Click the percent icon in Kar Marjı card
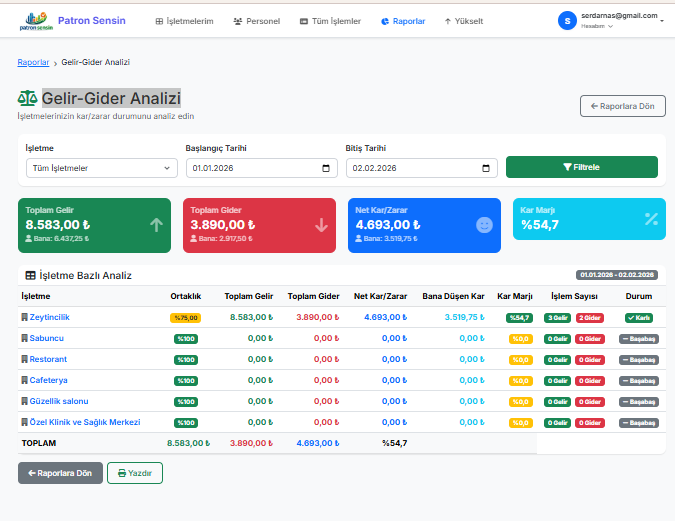 651,219
